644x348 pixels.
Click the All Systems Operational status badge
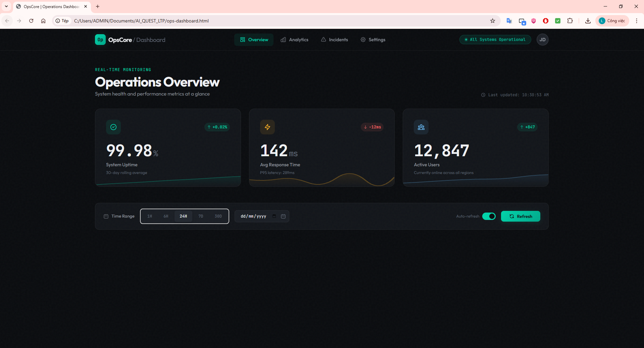point(495,40)
